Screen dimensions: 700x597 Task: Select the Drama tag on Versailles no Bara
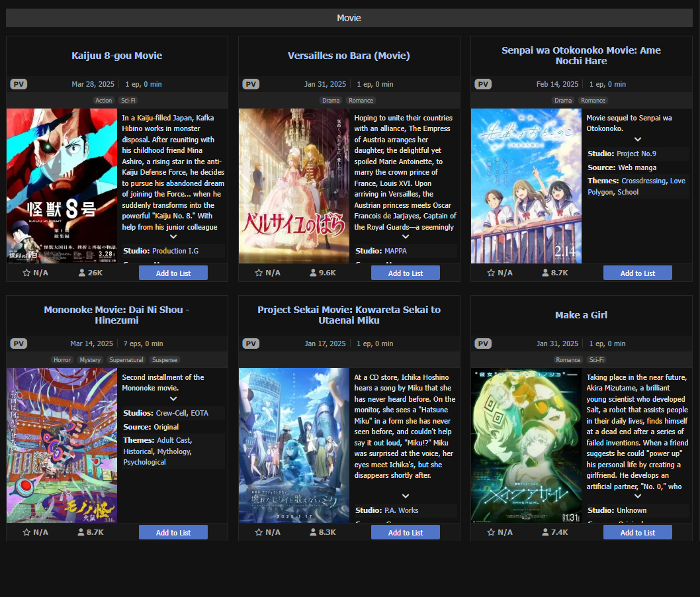tap(331, 101)
